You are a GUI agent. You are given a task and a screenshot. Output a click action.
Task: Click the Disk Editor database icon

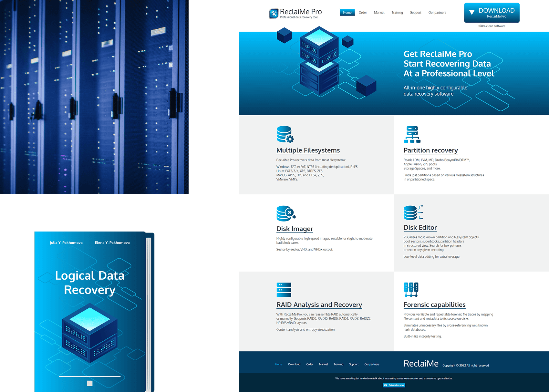pyautogui.click(x=413, y=212)
